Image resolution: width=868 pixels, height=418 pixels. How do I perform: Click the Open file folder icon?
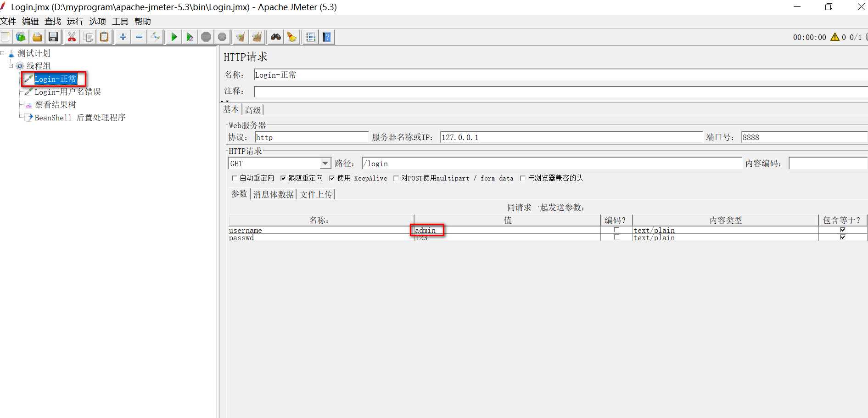pyautogui.click(x=37, y=37)
